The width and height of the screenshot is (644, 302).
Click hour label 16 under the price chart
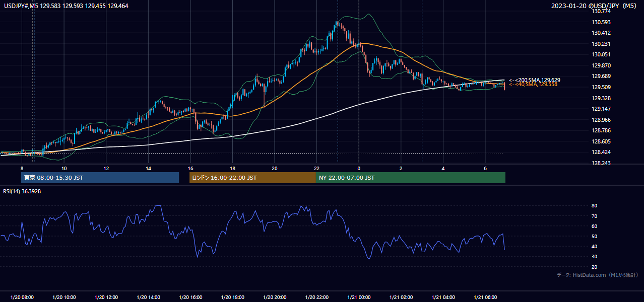[x=190, y=168]
